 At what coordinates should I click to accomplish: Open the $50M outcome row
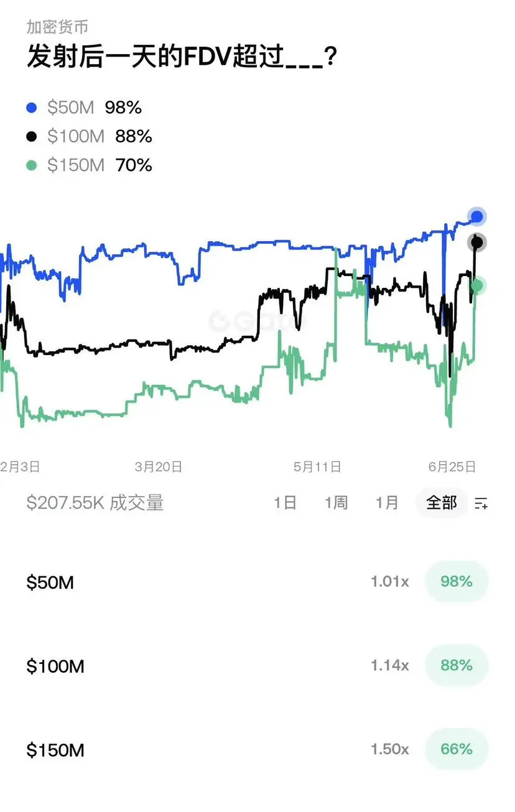click(257, 583)
